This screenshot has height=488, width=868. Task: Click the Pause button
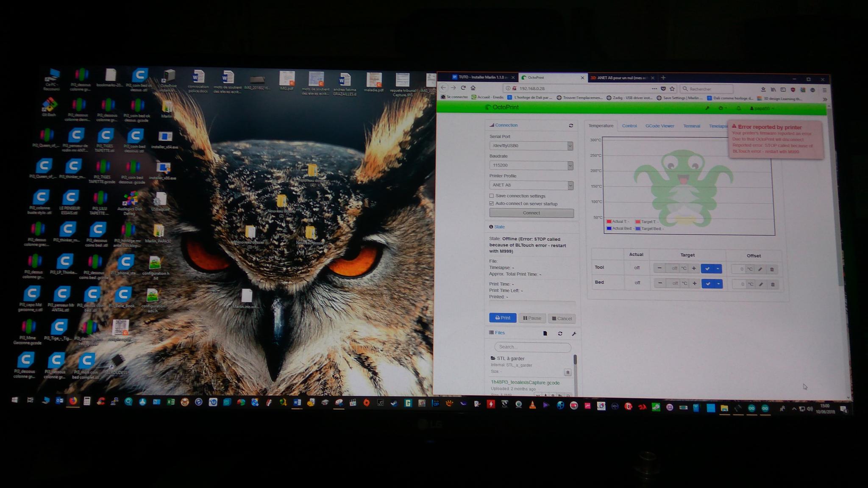point(532,319)
